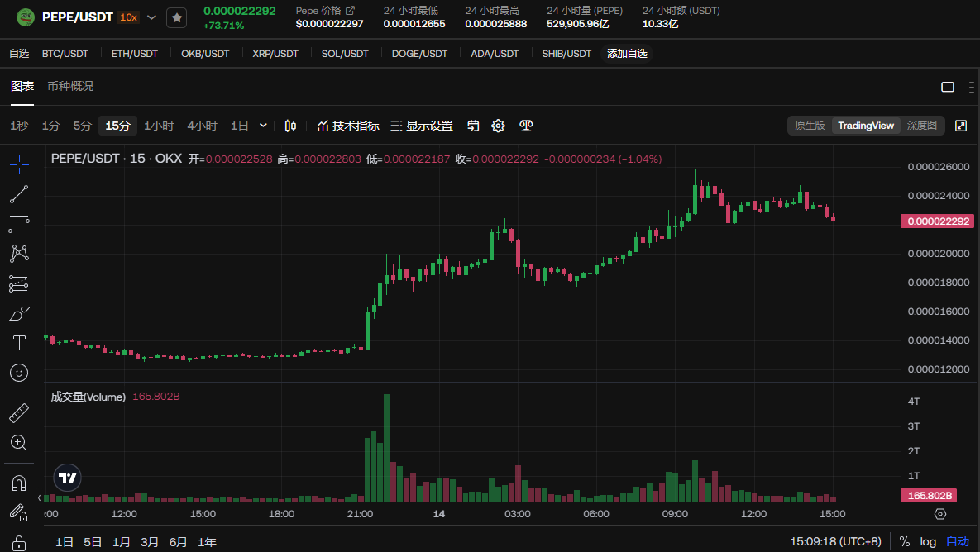Screen dimensions: 980x552
Task: Select the Fibonacci retracement tool
Action: point(19,223)
